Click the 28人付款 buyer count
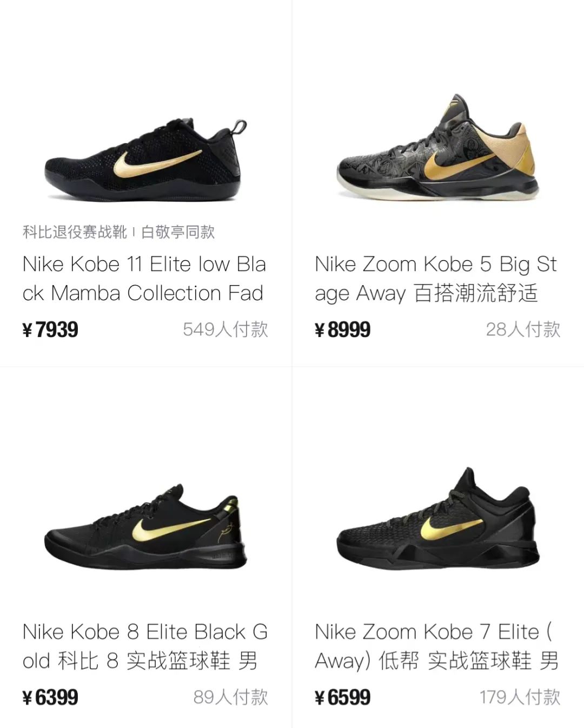The width and height of the screenshot is (584, 728). click(523, 329)
